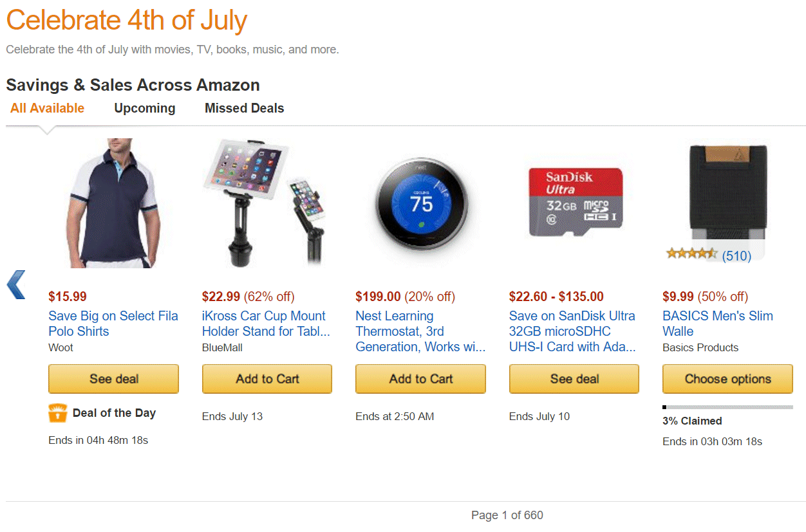Open the Save Big on Select Fila Polo Shirts link
The height and width of the screenshot is (532, 806).
click(113, 324)
